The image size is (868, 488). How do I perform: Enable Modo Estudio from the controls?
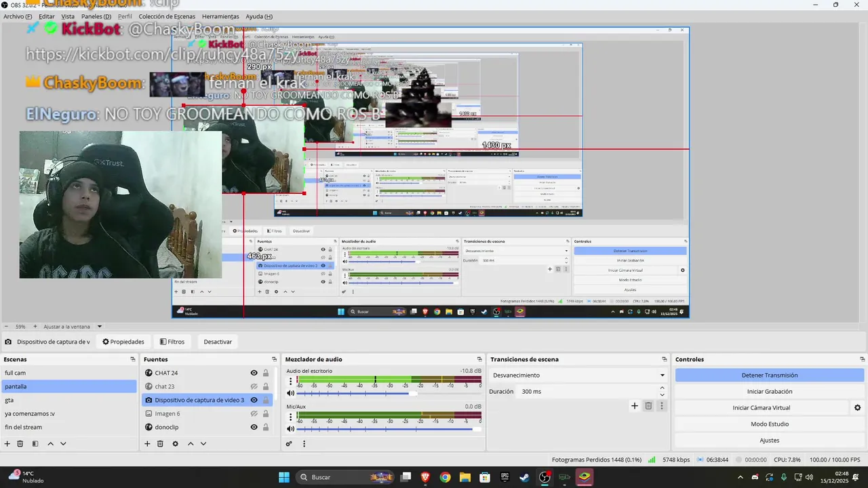click(x=770, y=424)
